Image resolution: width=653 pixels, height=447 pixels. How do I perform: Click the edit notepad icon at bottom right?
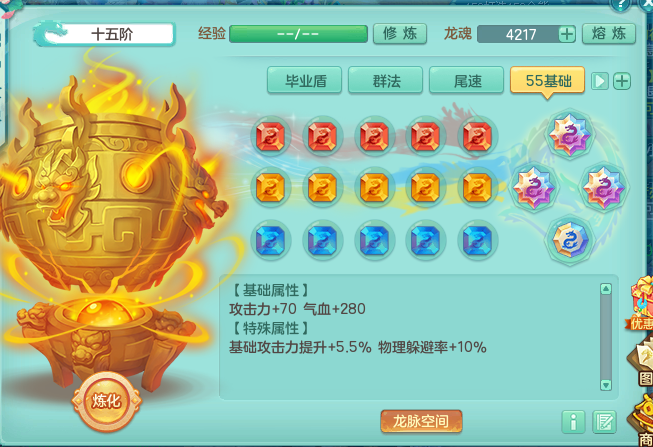pos(604,422)
